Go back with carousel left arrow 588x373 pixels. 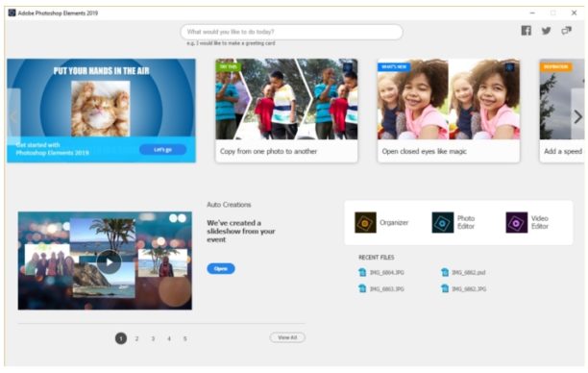[x=13, y=117]
